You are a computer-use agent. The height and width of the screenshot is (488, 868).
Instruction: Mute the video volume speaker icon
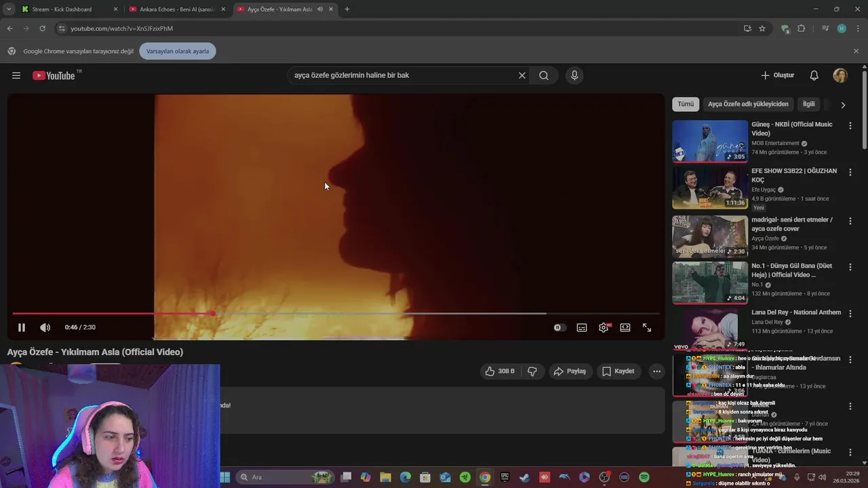[x=45, y=327]
